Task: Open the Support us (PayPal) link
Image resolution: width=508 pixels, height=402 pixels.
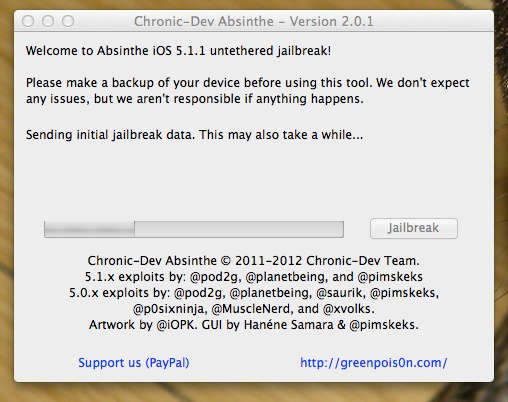Action: pyautogui.click(x=134, y=363)
